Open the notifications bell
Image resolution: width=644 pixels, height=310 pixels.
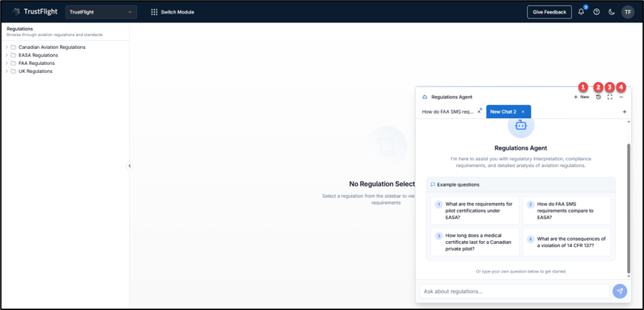point(581,12)
